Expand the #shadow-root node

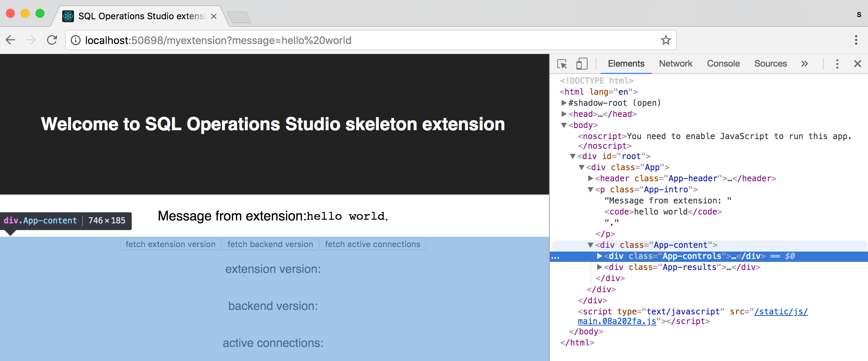[563, 103]
